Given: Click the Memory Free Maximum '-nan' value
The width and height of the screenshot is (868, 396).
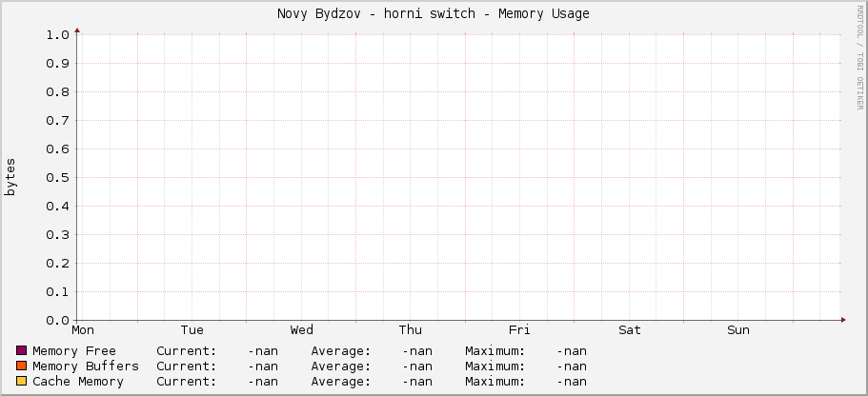Looking at the screenshot, I should tap(572, 350).
